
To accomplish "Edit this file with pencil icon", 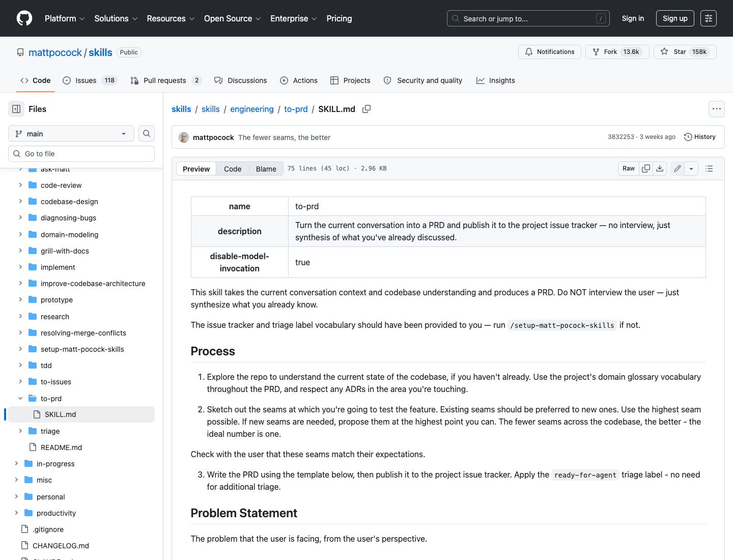I will coord(678,169).
